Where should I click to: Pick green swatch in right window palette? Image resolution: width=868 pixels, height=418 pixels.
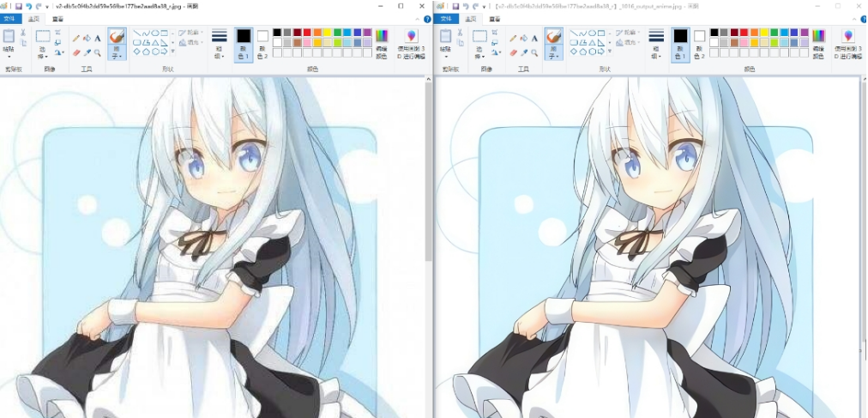pos(774,33)
